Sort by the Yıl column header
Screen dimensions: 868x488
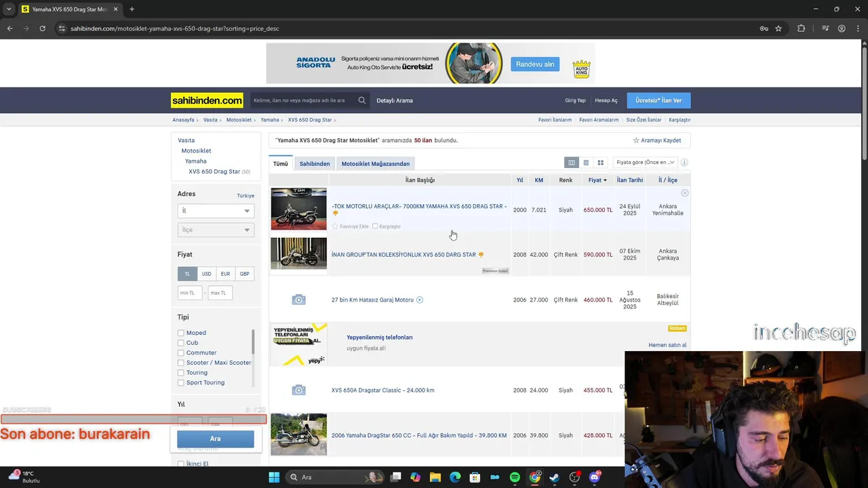pos(519,180)
